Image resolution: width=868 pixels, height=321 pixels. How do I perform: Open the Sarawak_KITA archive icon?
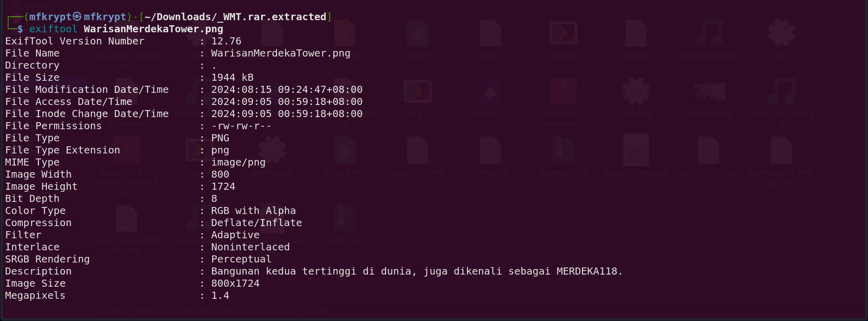click(563, 150)
